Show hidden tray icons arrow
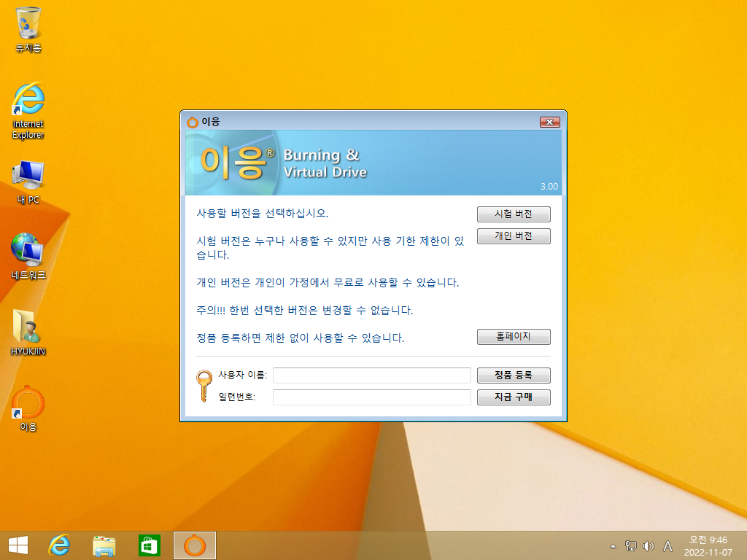This screenshot has width=747, height=560. (613, 546)
